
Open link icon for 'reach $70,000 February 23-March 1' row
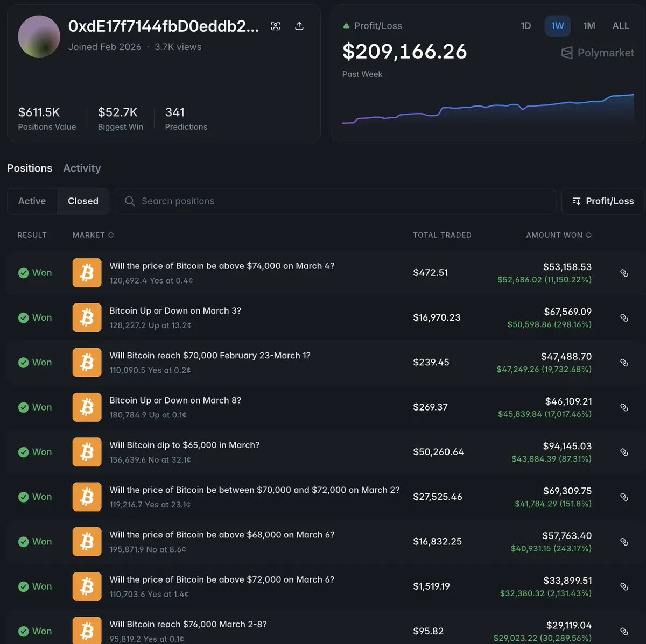(624, 363)
